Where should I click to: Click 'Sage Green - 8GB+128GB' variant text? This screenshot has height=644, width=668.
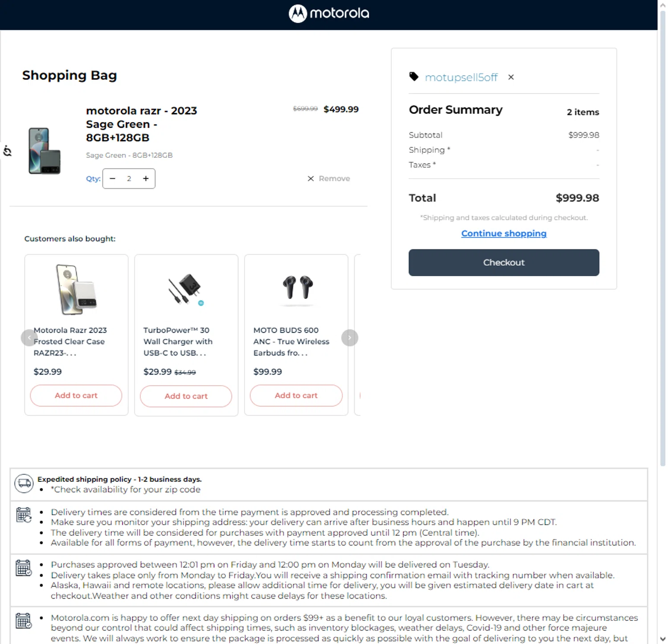(129, 155)
